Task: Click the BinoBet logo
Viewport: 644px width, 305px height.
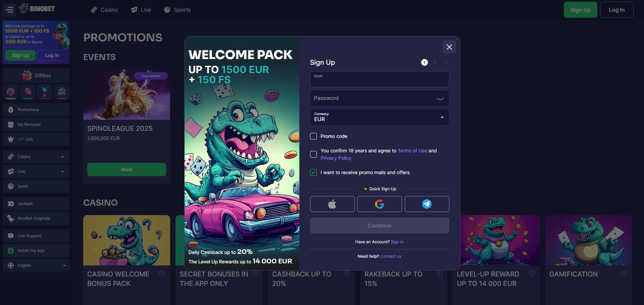Action: pyautogui.click(x=37, y=9)
